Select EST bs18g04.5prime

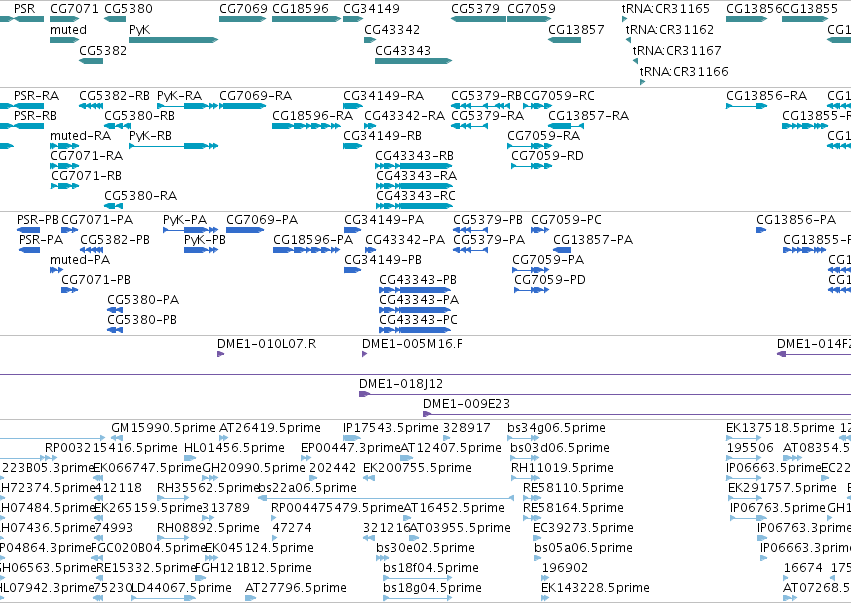point(417,599)
